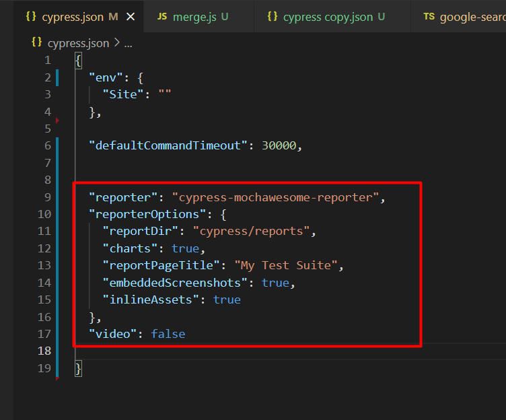
Task: Click the TS icon on google-search tab
Action: click(429, 16)
